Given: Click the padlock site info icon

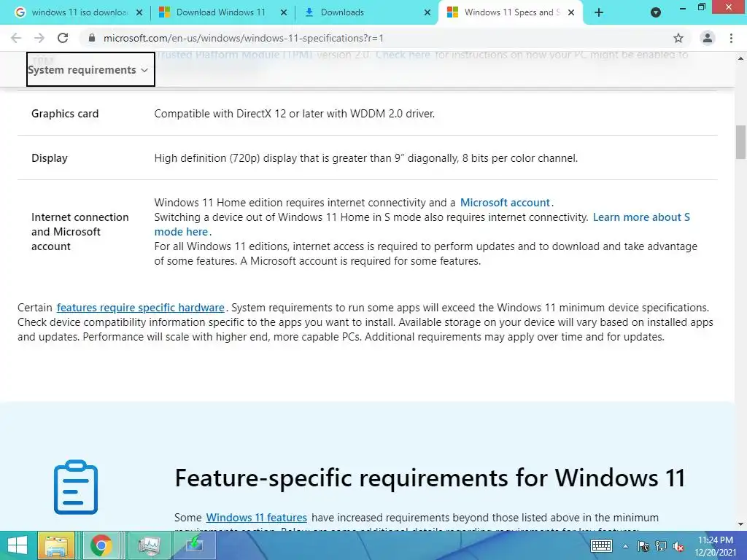Looking at the screenshot, I should tap(92, 38).
